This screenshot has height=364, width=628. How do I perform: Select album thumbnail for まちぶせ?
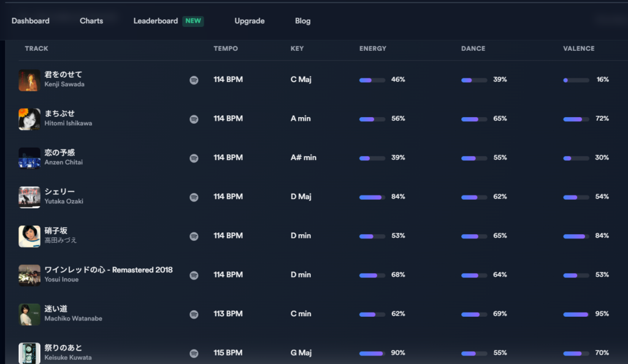29,119
